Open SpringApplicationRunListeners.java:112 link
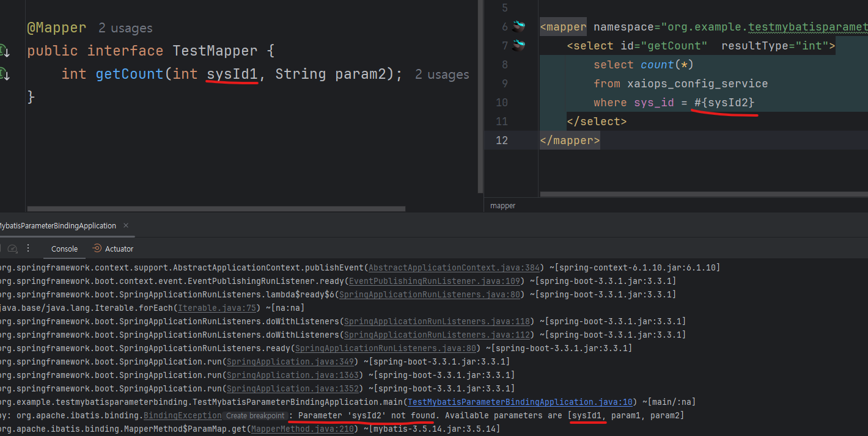 (x=438, y=335)
